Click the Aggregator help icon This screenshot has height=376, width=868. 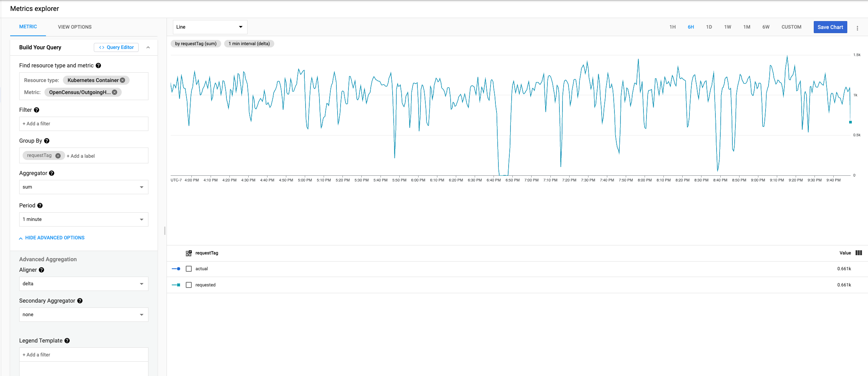(x=51, y=173)
